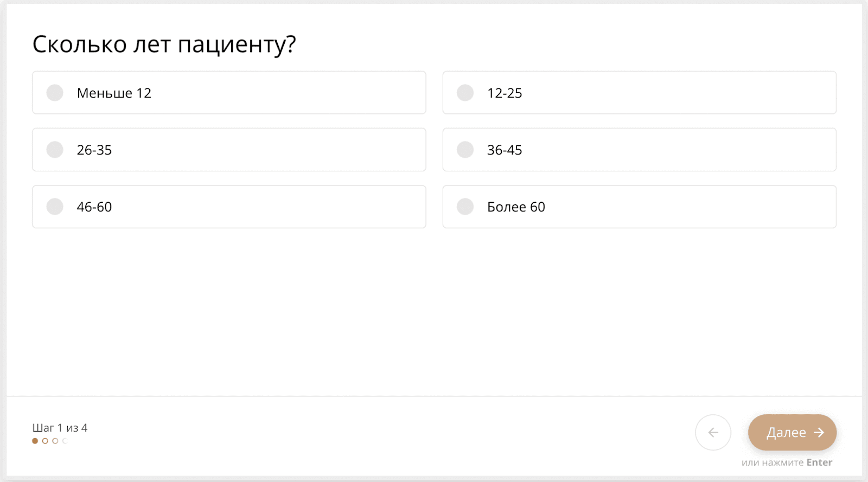Tick the "46-60" radio circle

pyautogui.click(x=55, y=207)
